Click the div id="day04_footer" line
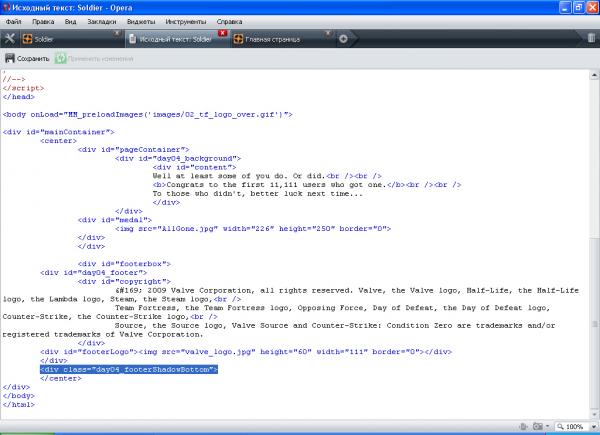The image size is (600, 435). (94, 273)
